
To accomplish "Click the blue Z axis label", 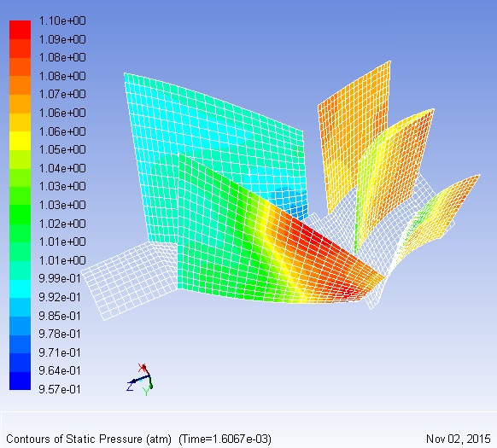I will pos(130,387).
